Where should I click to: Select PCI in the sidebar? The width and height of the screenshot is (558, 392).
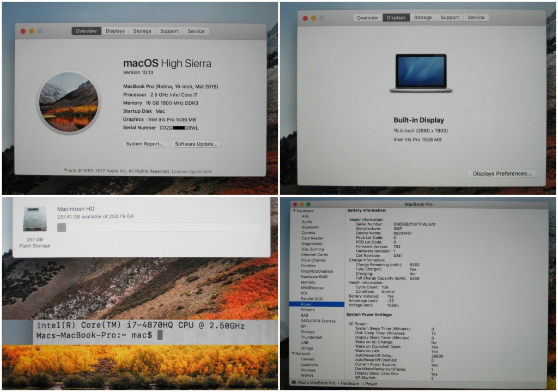point(304,293)
